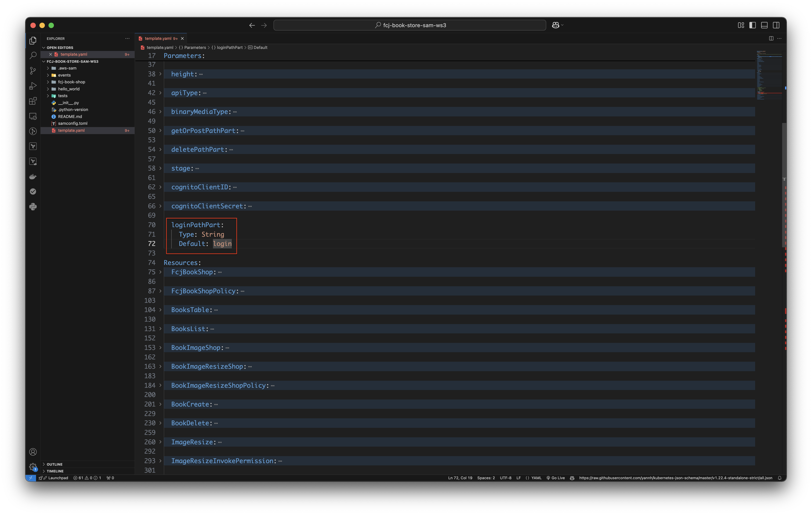
Task: Unfold the FcjBookShop resource on line 75
Action: (160, 272)
